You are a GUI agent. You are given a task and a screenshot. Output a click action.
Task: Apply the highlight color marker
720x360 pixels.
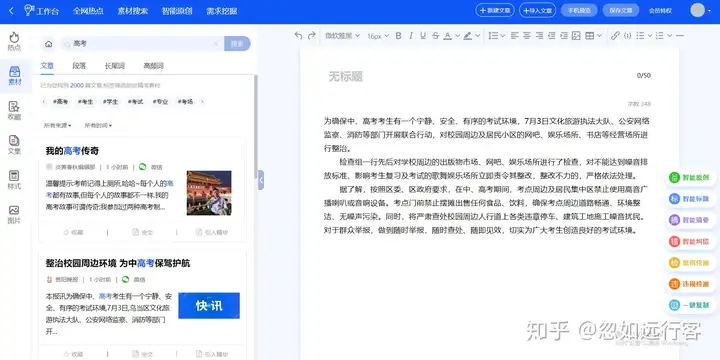tap(467, 35)
